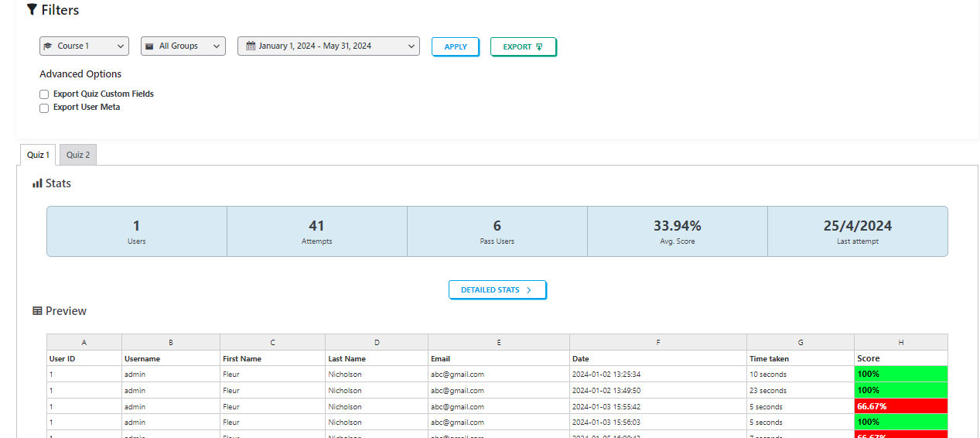Click the Users stat card
This screenshot has width=980, height=438.
pos(137,231)
